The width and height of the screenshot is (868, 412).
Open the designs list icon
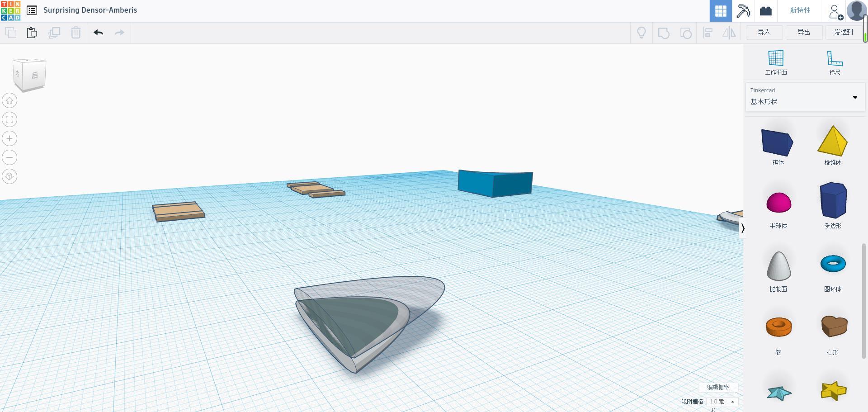pos(32,10)
